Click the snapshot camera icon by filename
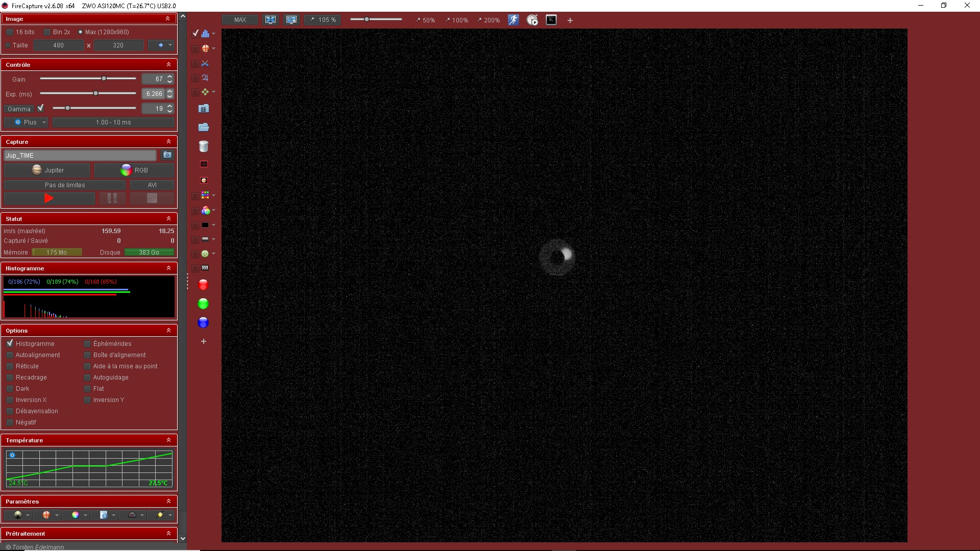This screenshot has width=980, height=551. pos(167,155)
